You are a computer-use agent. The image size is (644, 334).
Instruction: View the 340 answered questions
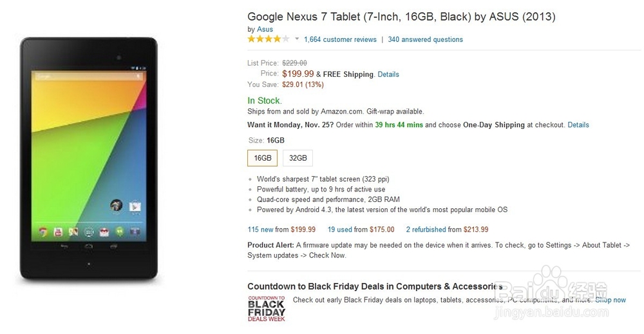[x=425, y=39]
